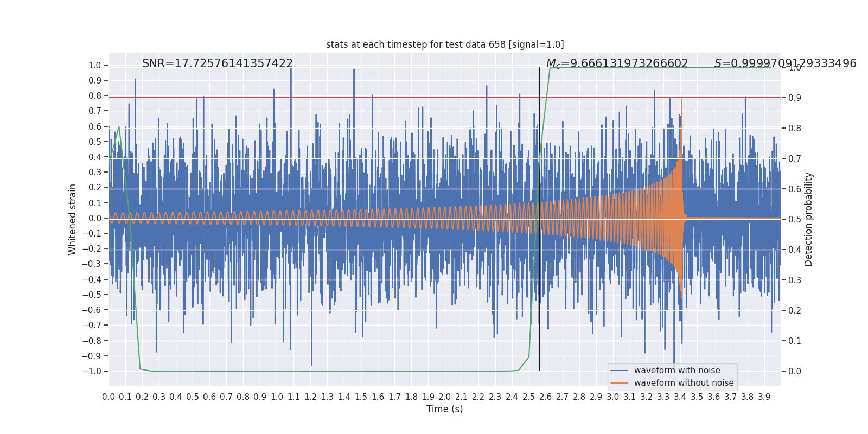Click the orange waveform merger peak at 3.4 s
This screenshot has height=434, width=868.
click(682, 100)
